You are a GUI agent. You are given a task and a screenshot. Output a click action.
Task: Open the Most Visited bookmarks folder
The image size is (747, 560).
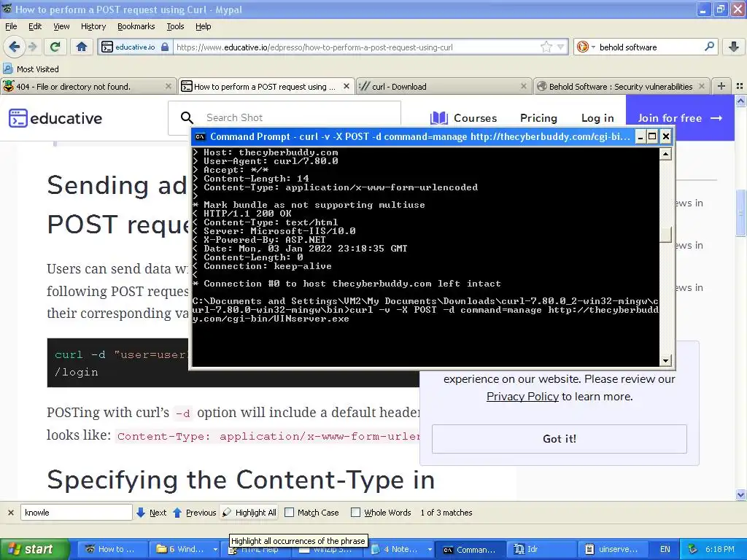click(x=31, y=69)
